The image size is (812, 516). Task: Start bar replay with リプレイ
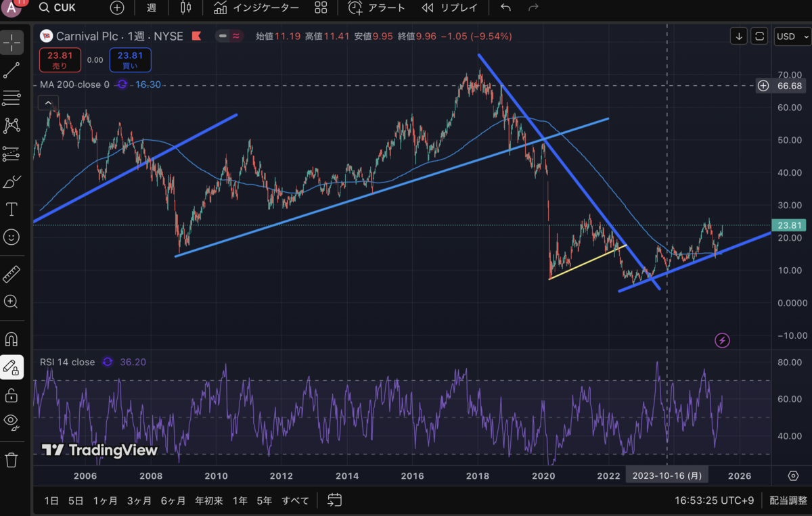tap(449, 8)
